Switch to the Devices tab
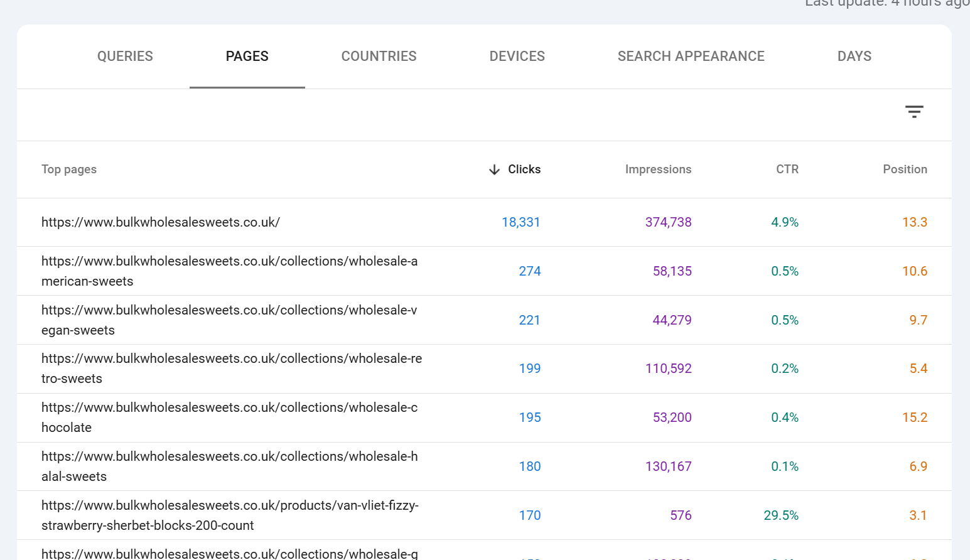The image size is (970, 560). coord(517,57)
